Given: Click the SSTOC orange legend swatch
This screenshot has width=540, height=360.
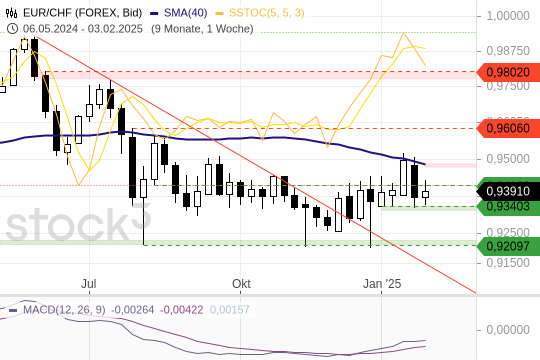Looking at the screenshot, I should [x=219, y=13].
